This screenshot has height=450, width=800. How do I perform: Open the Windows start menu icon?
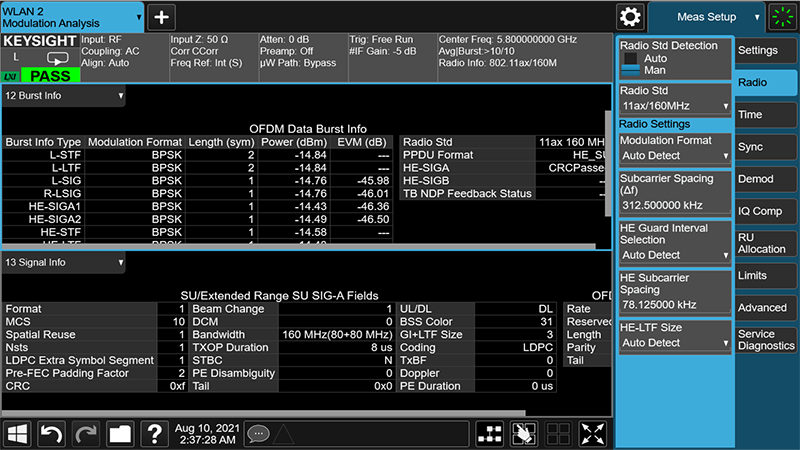pos(17,434)
